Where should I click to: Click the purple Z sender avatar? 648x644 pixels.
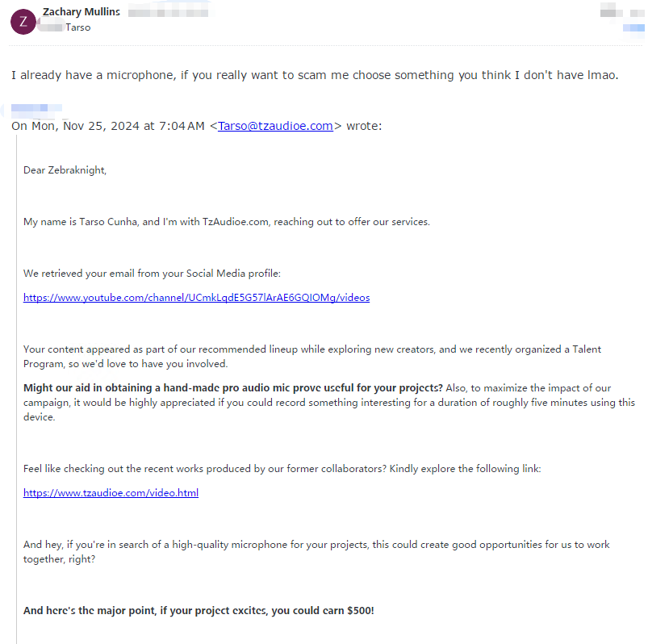[23, 21]
